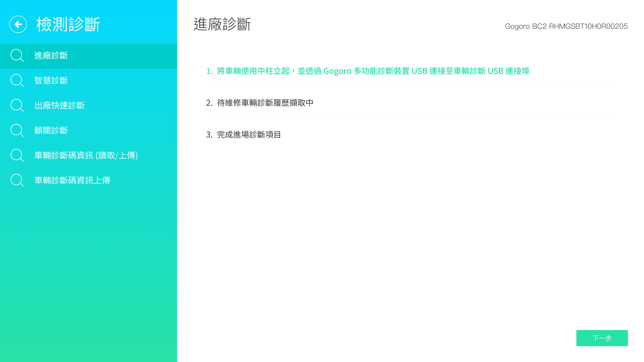Choose 顧關診斷 in sidebar
The image size is (644, 362).
(x=51, y=130)
